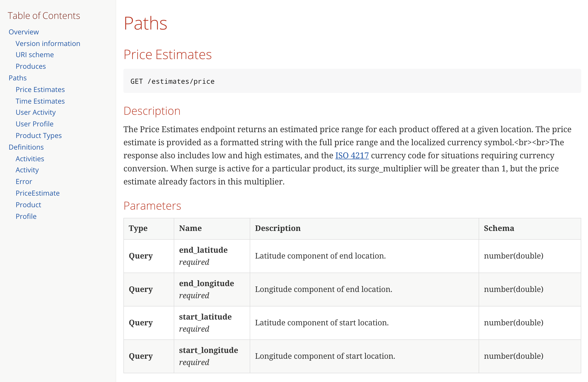Select Definitions in the Table of Contents

(26, 147)
